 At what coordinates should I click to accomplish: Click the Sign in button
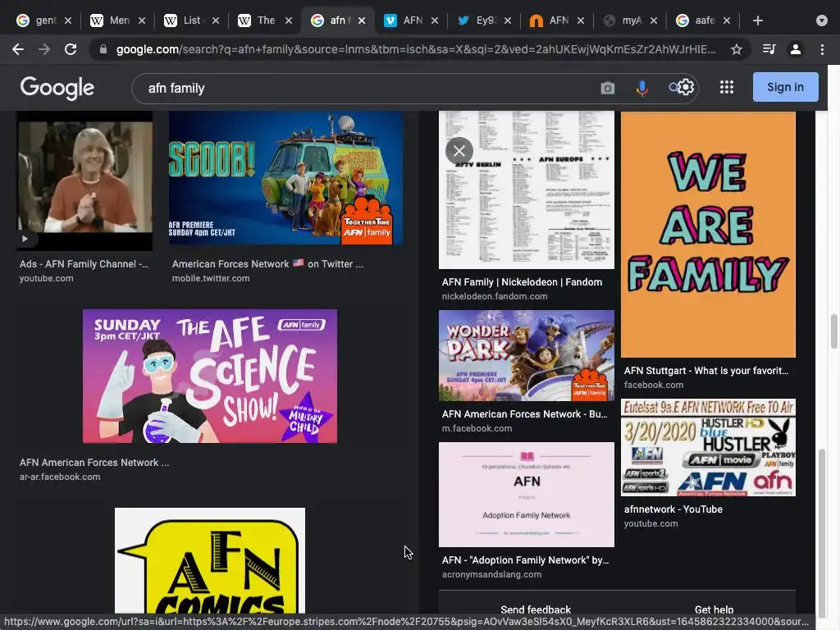click(x=785, y=87)
